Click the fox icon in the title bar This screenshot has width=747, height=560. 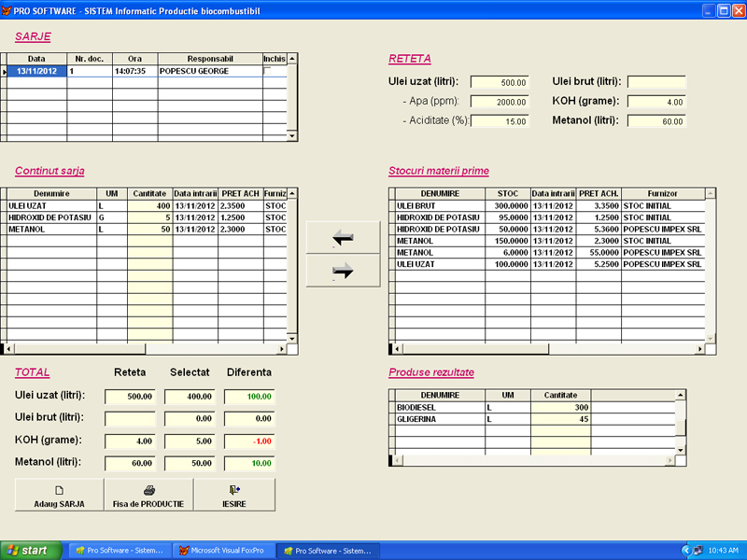(x=7, y=10)
